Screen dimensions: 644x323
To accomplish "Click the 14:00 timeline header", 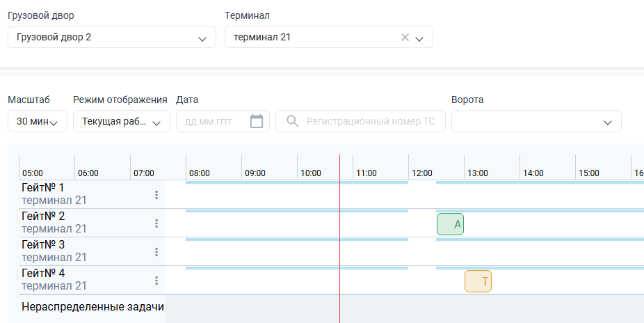I will pyautogui.click(x=533, y=173).
